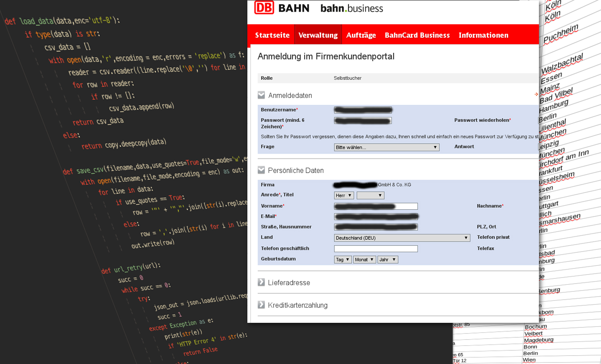Select the 'Magdeburg' spreadsheet cell
Image resolution: width=601 pixels, height=364 pixels.
pyautogui.click(x=538, y=340)
